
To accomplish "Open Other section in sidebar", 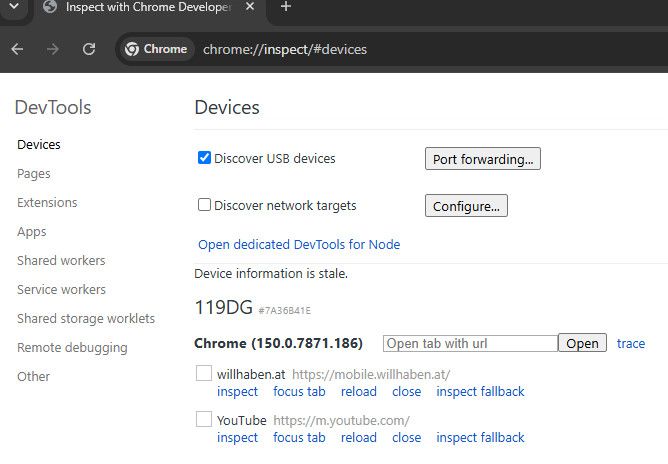I will pyautogui.click(x=33, y=377).
